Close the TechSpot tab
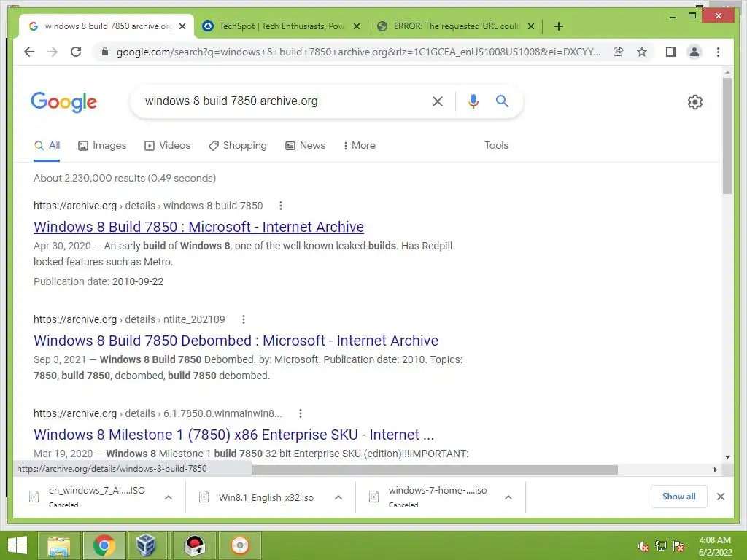This screenshot has width=747, height=560. tap(356, 26)
